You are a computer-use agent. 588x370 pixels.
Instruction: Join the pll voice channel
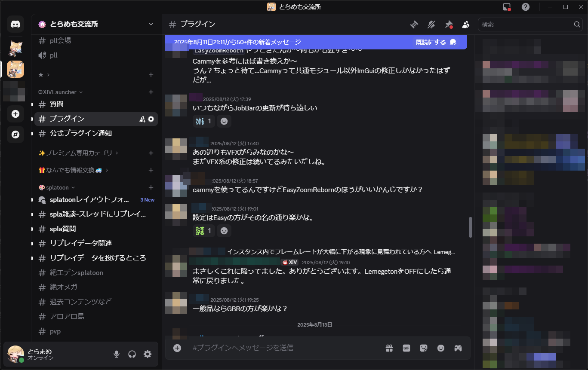click(x=96, y=55)
